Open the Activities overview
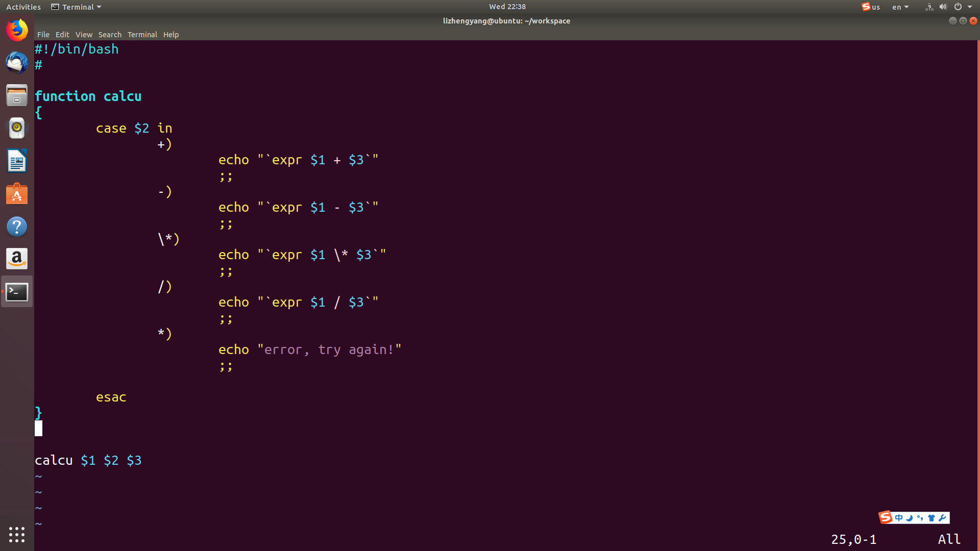Screen dimensions: 980x551 coord(23,7)
